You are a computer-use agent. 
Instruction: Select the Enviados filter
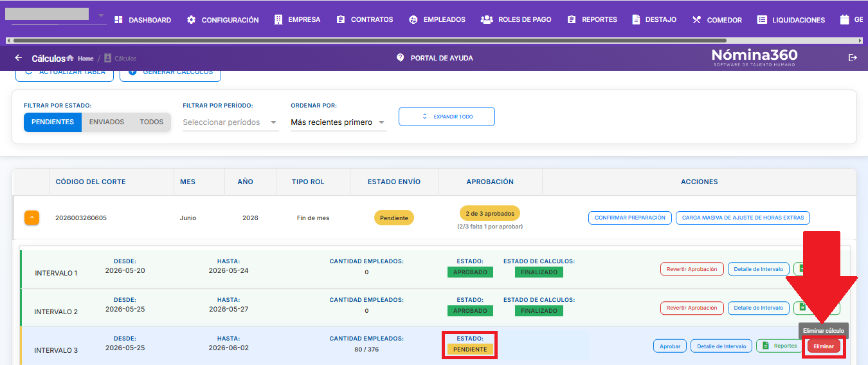[x=107, y=122]
